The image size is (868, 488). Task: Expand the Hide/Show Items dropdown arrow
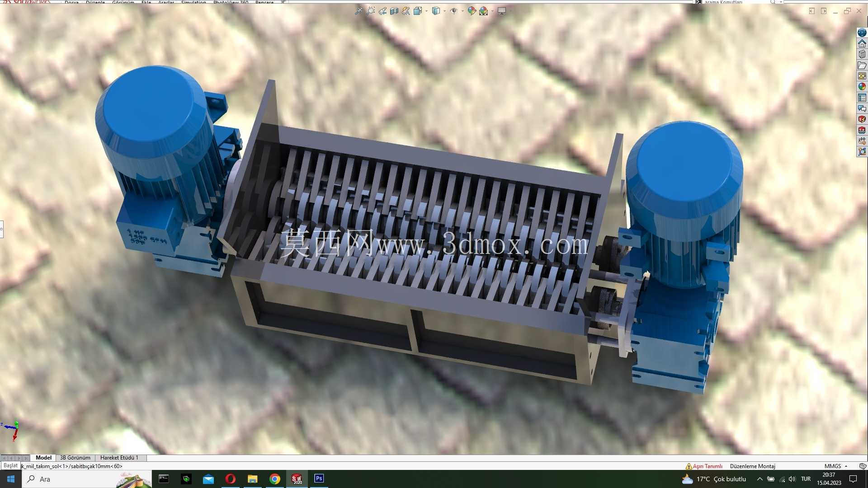462,11
